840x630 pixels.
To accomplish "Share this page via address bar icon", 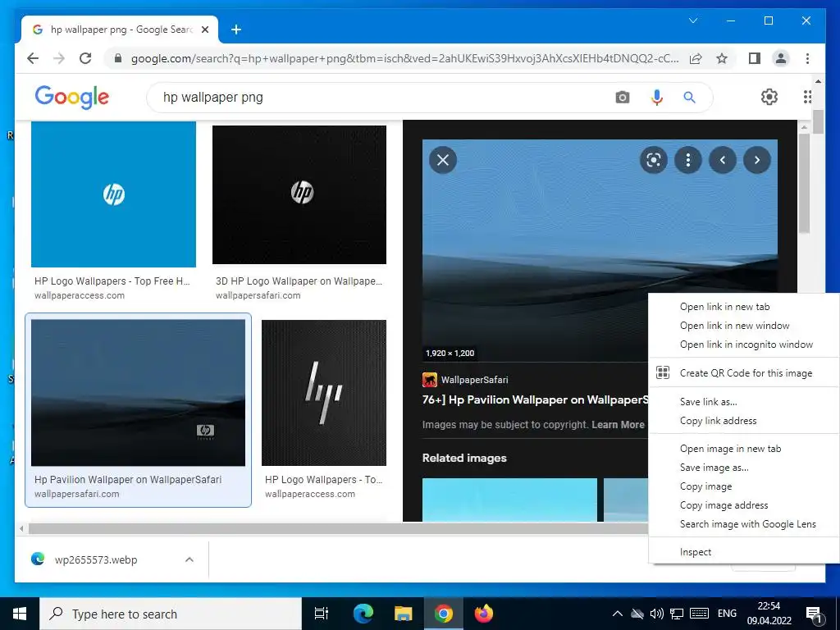I will [696, 58].
